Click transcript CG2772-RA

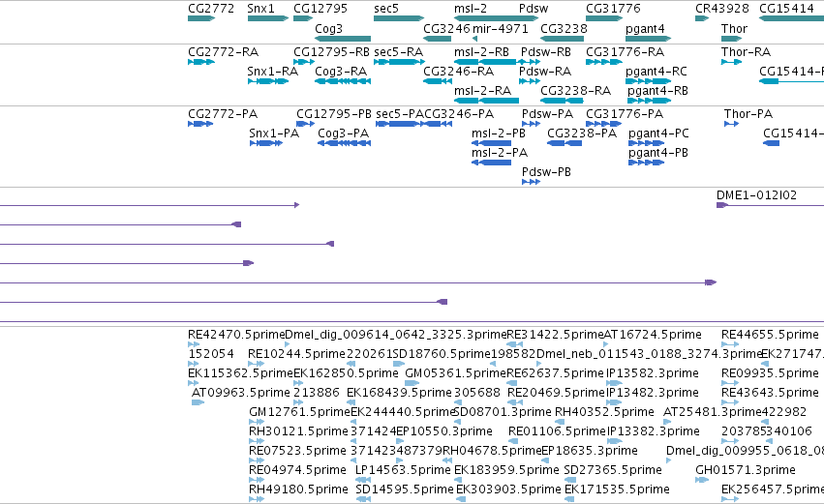224,52
